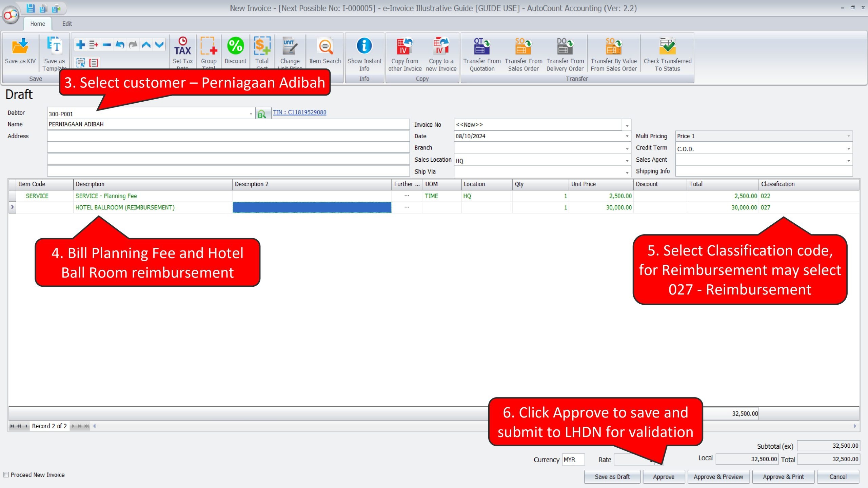
Task: Switch to the Edit ribbon tab
Action: click(x=67, y=24)
